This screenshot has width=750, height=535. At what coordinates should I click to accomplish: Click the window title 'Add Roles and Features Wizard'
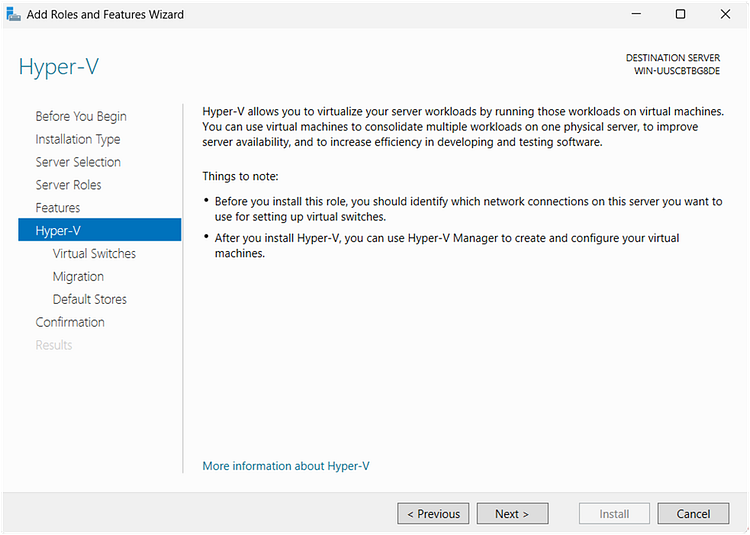tap(105, 15)
